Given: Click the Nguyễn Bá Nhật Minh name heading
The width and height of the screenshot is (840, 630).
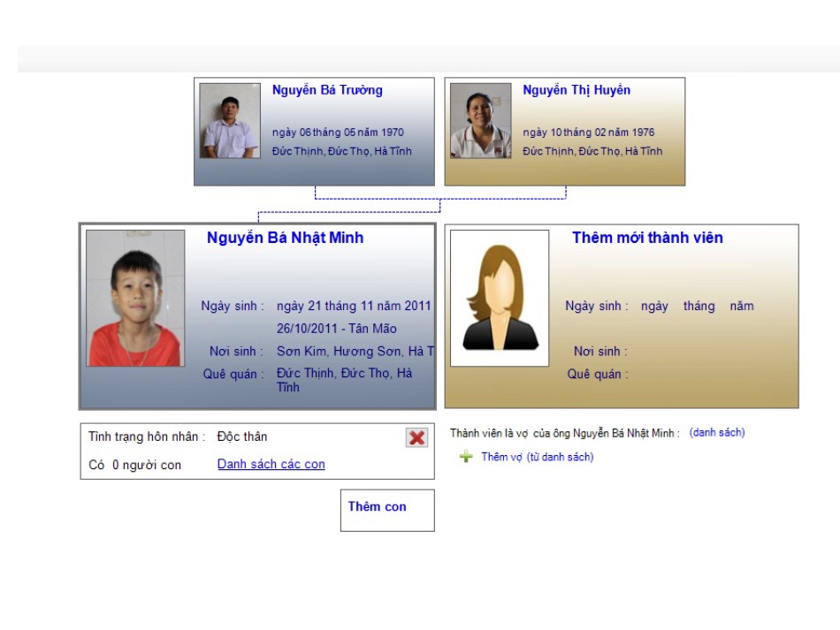Looking at the screenshot, I should pyautogui.click(x=285, y=238).
